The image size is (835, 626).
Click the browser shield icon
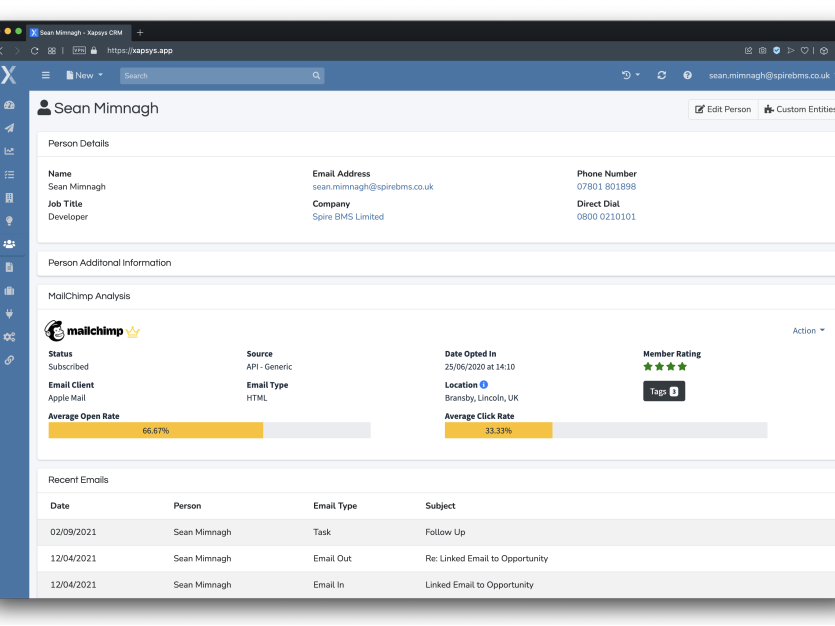click(x=777, y=51)
